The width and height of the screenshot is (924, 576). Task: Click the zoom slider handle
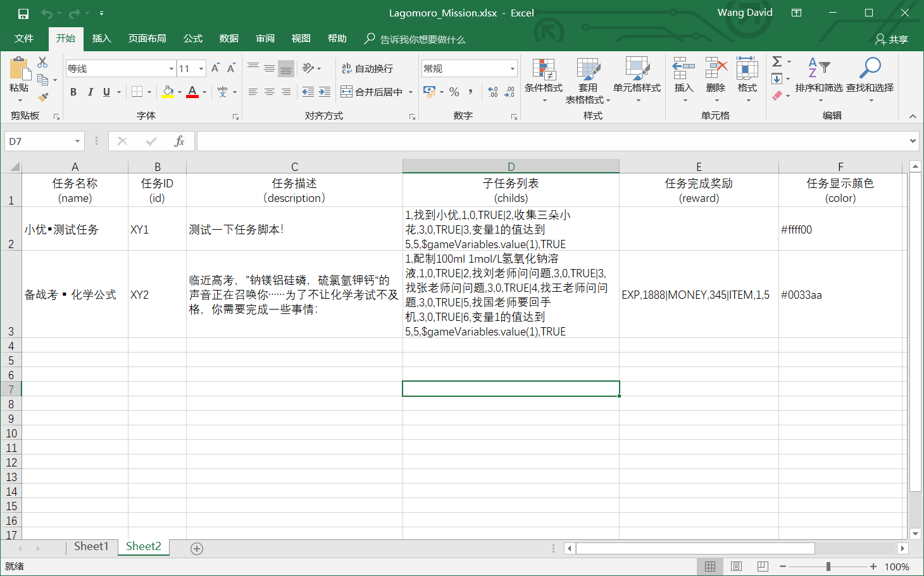pos(828,567)
